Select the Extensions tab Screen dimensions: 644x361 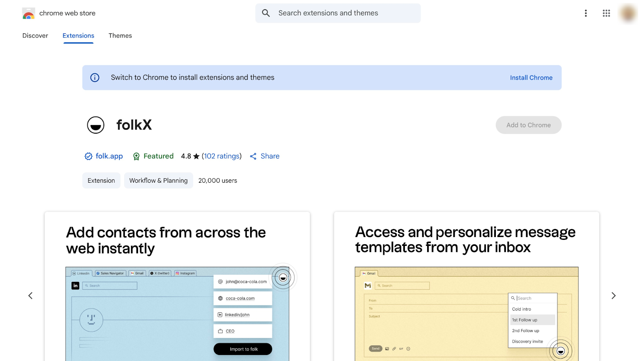78,36
